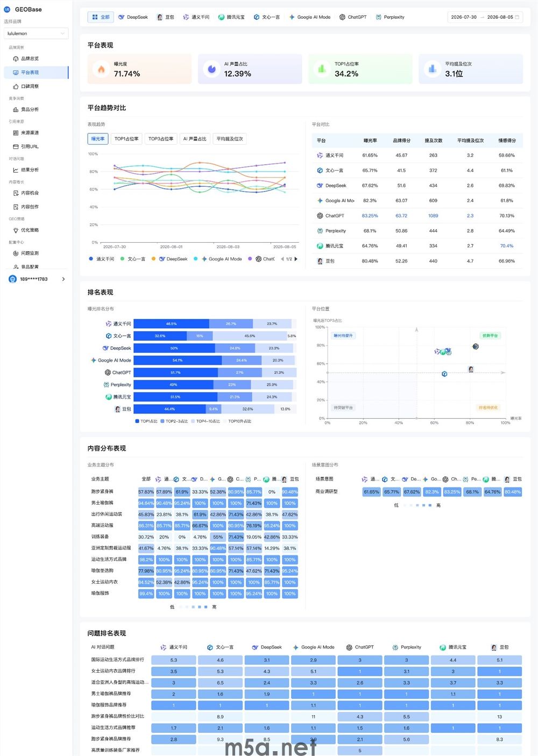538x756 pixels.
Task: Click the calendar icon in the date range
Action: click(x=518, y=17)
